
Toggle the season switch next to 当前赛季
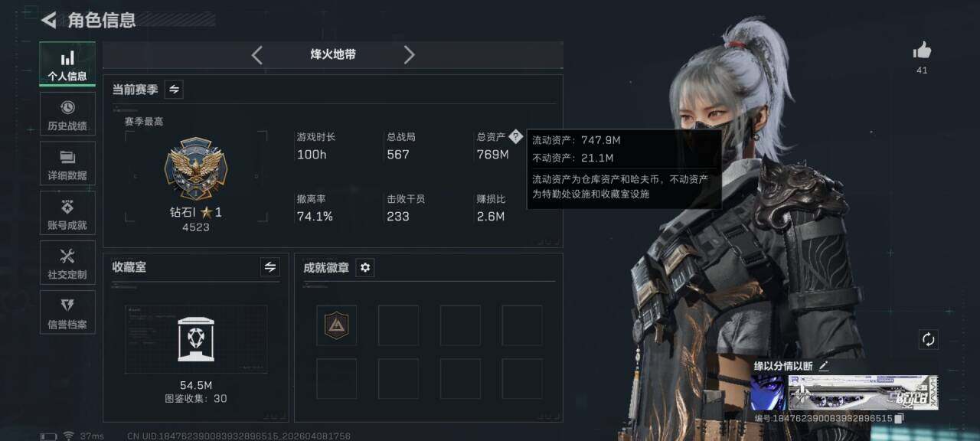point(174,90)
